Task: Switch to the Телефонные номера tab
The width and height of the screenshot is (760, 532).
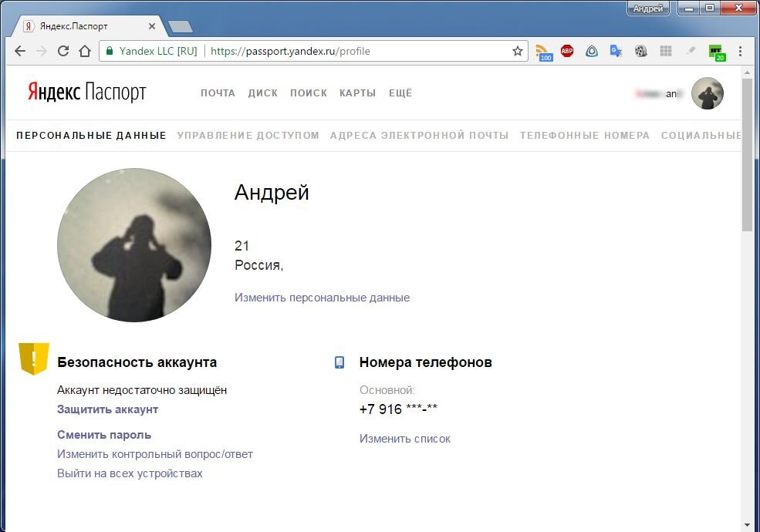Action: click(585, 135)
